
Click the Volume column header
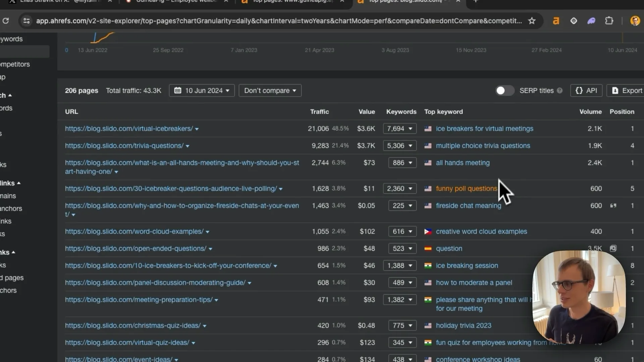[590, 112]
